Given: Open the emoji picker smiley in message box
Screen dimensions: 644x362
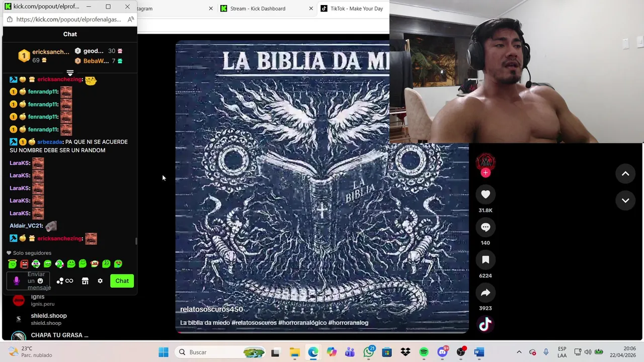Looking at the screenshot, I should coord(40,281).
